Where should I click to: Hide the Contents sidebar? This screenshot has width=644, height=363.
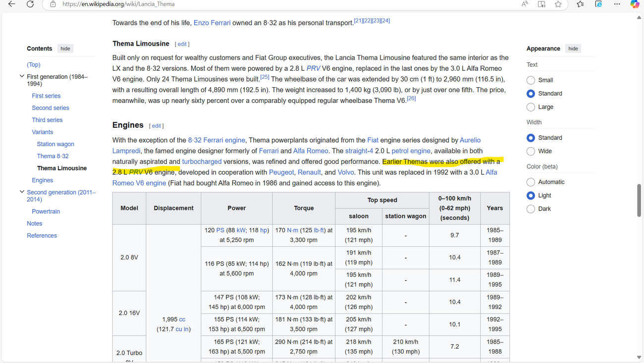point(65,49)
